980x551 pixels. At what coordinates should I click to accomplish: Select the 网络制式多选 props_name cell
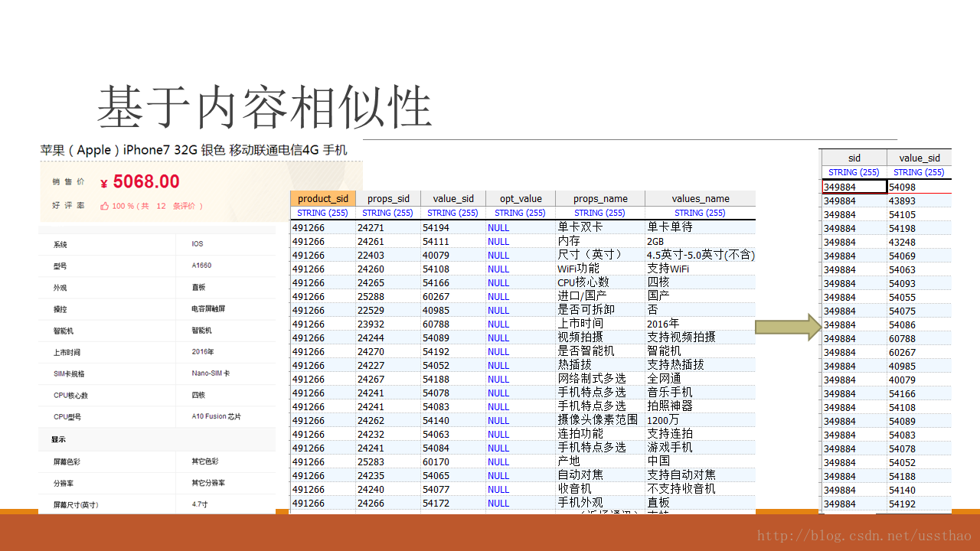[600, 379]
